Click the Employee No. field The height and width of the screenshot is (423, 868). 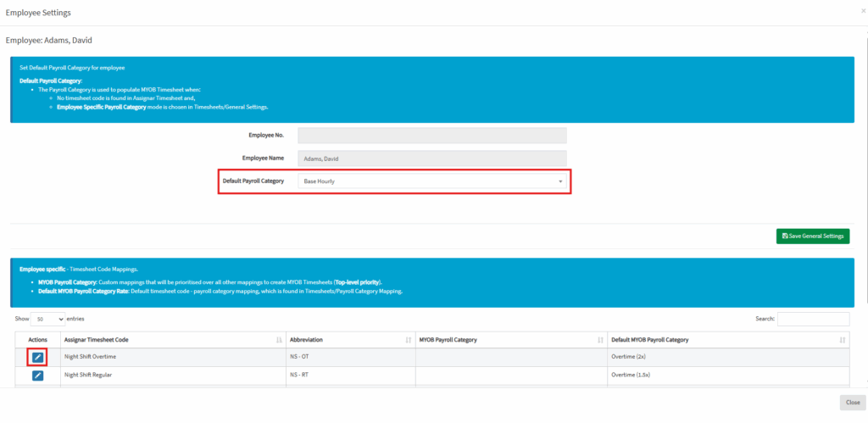coord(432,136)
